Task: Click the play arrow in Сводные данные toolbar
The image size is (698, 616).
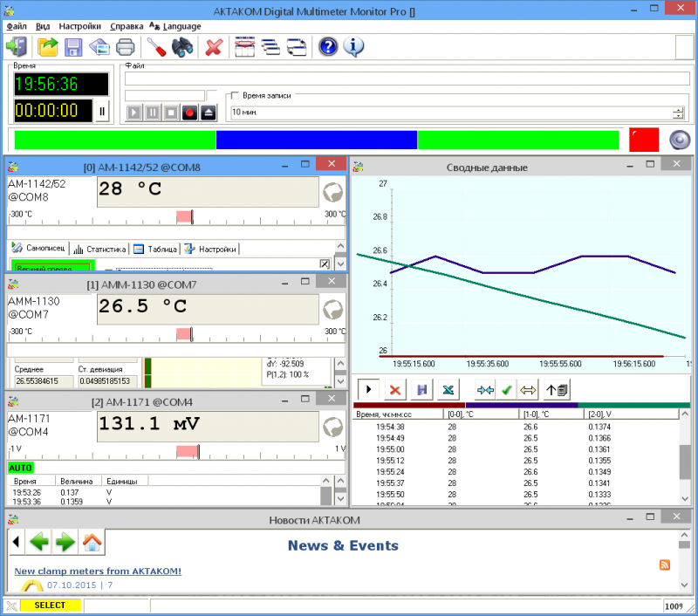Action: (368, 390)
